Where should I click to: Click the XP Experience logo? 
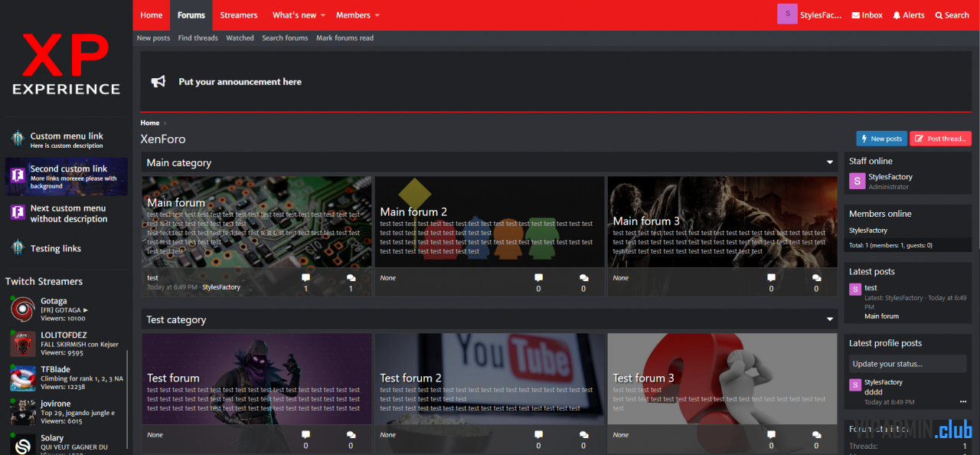pos(66,64)
